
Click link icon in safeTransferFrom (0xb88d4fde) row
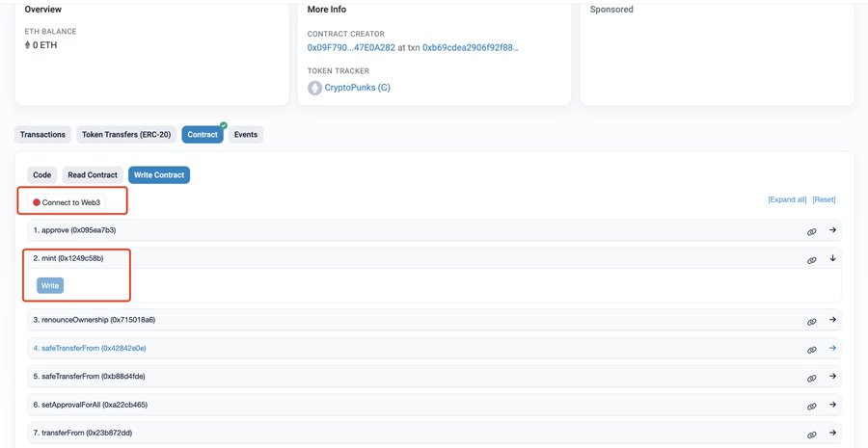(812, 377)
